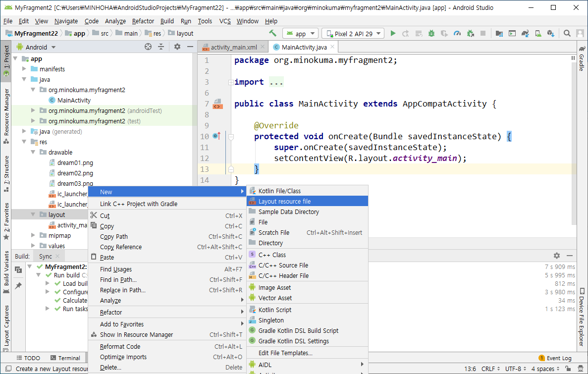The height and width of the screenshot is (374, 588).
Task: Select Layout resource file in New submenu
Action: tap(308, 202)
